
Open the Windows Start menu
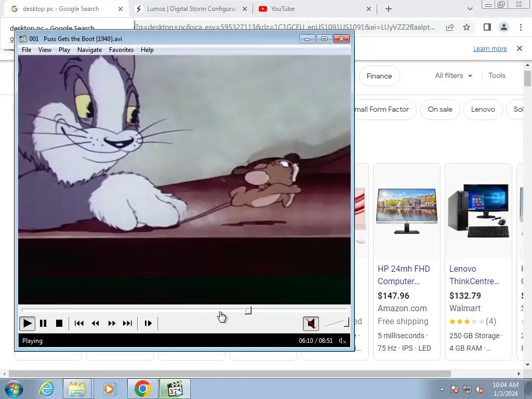point(14,389)
